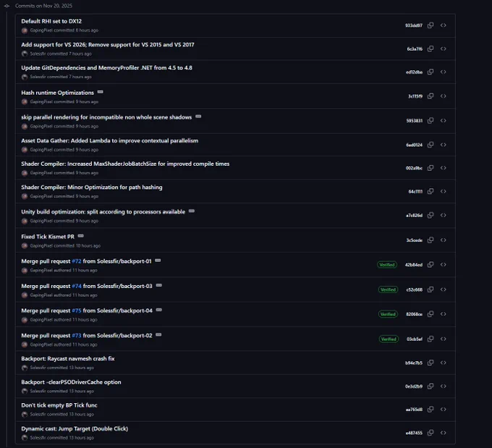Browse code at Fixed Tick Kismet PR commit
492x448 pixels.
443,240
